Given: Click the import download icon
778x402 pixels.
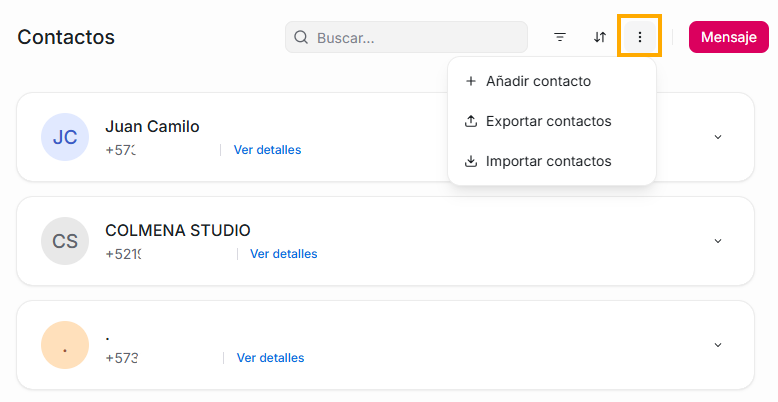Looking at the screenshot, I should 471,161.
